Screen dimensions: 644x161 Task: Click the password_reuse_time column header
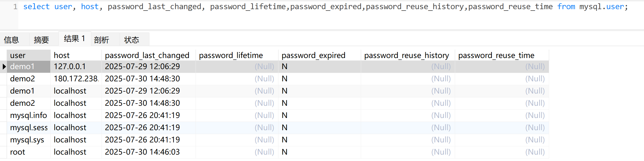496,56
